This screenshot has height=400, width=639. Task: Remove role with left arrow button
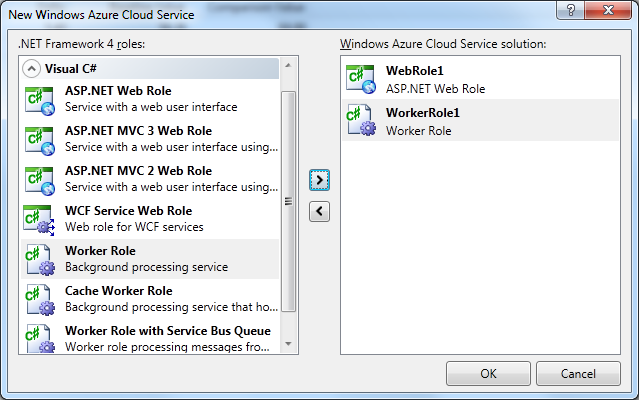(320, 210)
